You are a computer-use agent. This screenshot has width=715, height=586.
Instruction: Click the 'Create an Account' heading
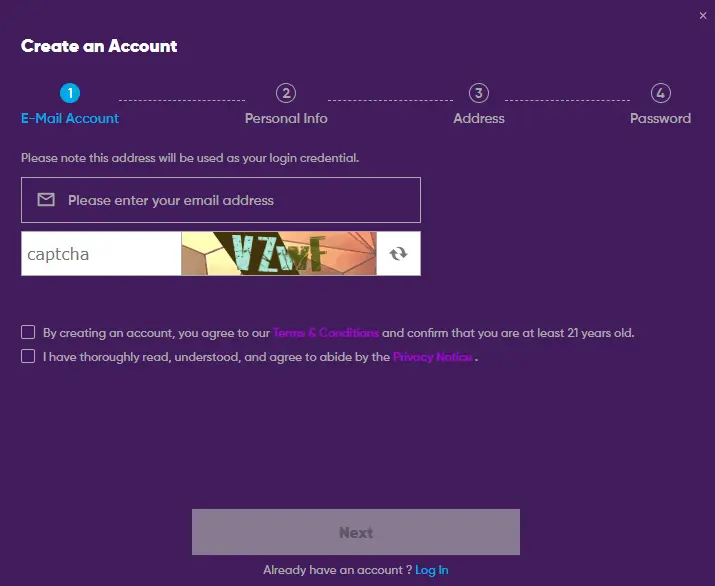[99, 46]
